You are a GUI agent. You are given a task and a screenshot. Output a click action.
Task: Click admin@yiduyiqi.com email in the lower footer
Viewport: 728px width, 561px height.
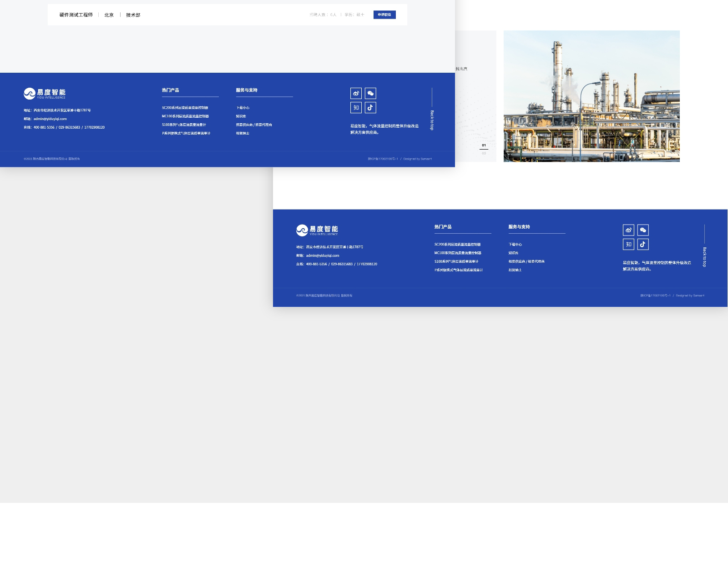(322, 255)
